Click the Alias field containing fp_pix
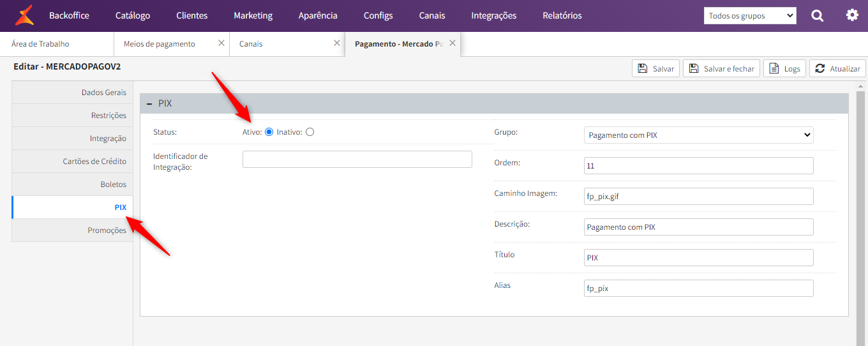The image size is (868, 346). 699,288
